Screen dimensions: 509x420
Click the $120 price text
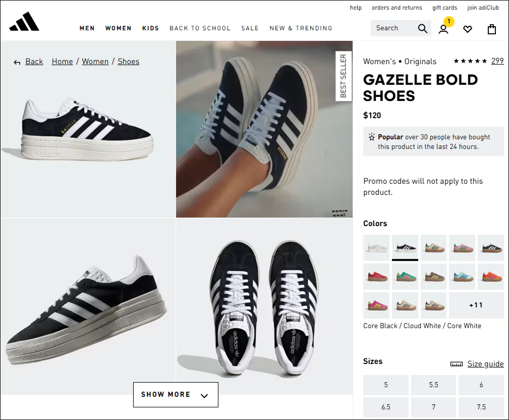pyautogui.click(x=372, y=115)
